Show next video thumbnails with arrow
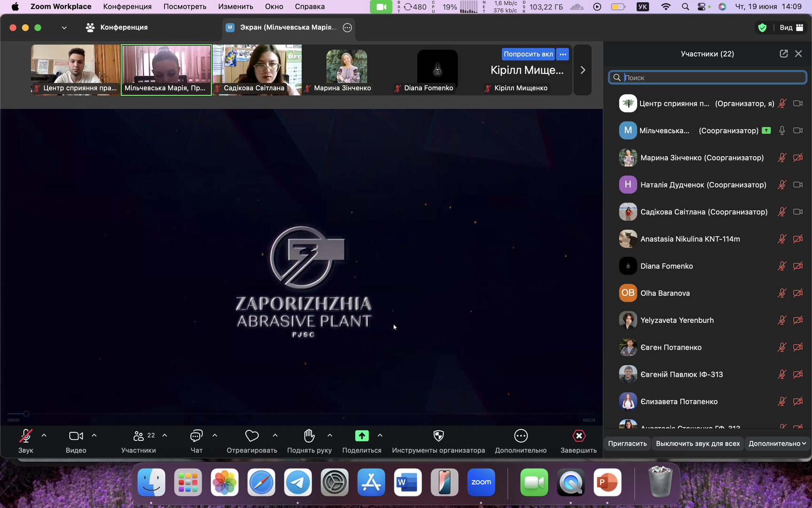This screenshot has height=508, width=812. 583,70
